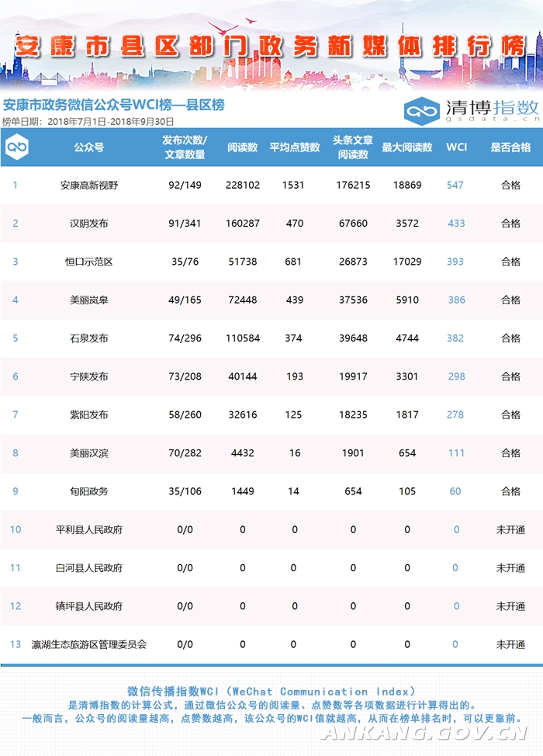
Task: Click the WCI column header
Action: pyautogui.click(x=456, y=147)
